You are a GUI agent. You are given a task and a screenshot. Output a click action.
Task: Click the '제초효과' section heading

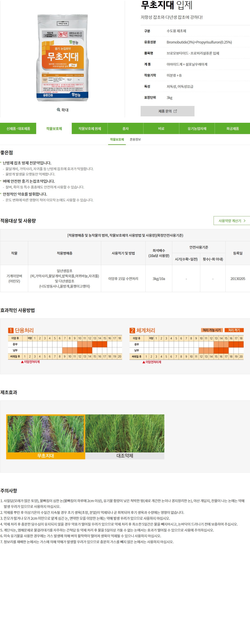coord(9,393)
